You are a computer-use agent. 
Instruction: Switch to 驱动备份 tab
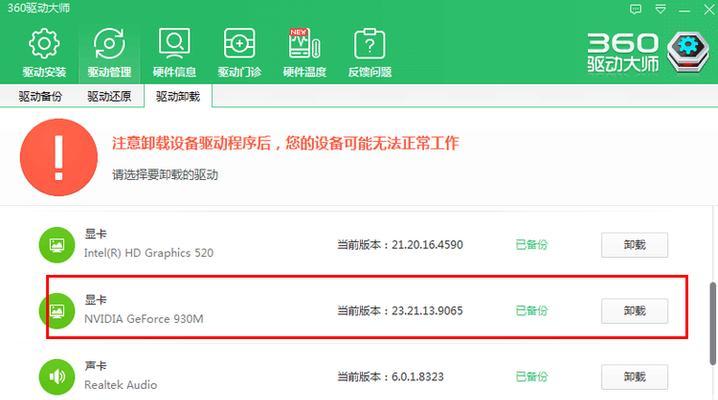coord(40,96)
